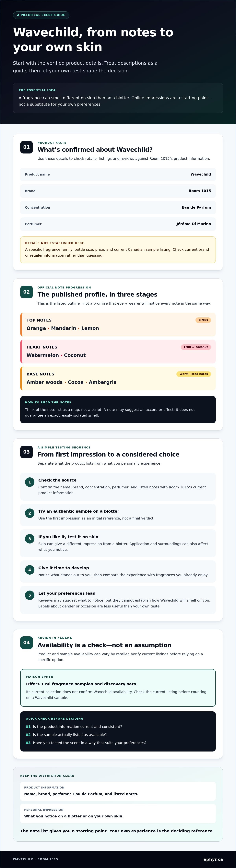
Task: Click the section 01 number badge
Action: (27, 147)
